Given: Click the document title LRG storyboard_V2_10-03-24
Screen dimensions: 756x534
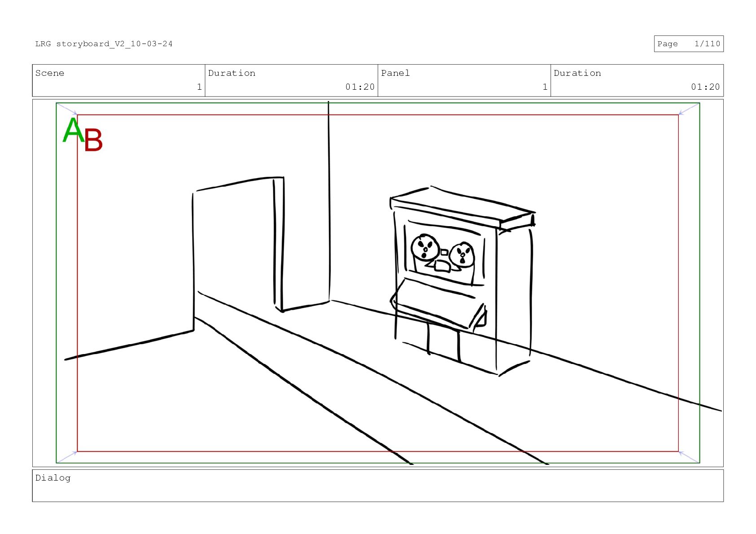Looking at the screenshot, I should 104,44.
